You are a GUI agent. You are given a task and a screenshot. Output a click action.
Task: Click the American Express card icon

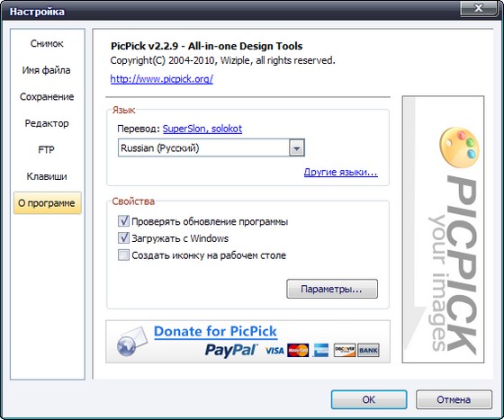coord(321,350)
